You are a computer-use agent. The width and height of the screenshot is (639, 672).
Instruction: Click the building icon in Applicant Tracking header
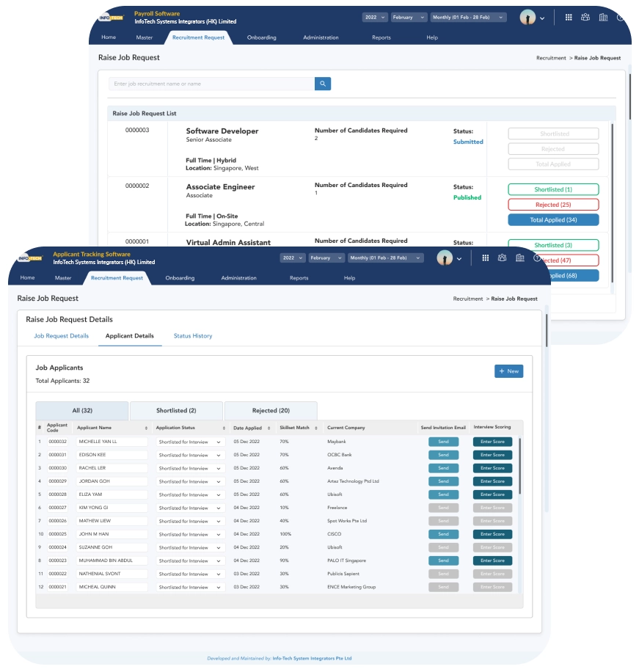pos(520,258)
